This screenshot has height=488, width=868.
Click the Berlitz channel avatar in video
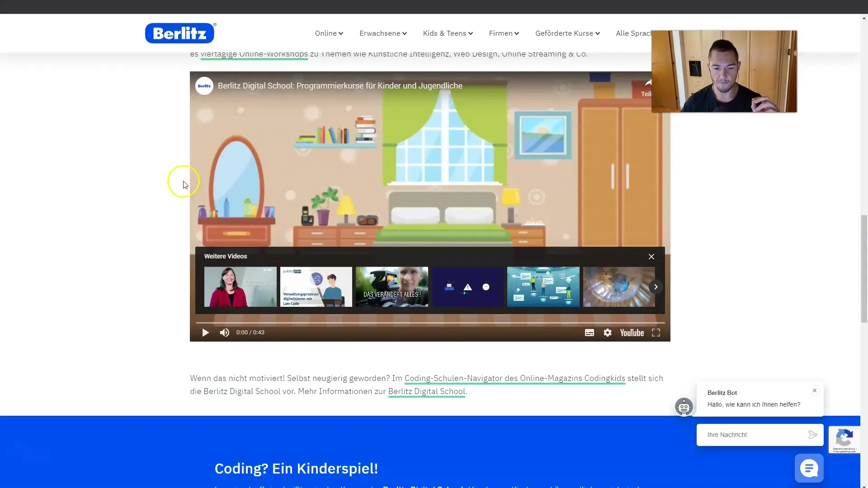tap(204, 86)
